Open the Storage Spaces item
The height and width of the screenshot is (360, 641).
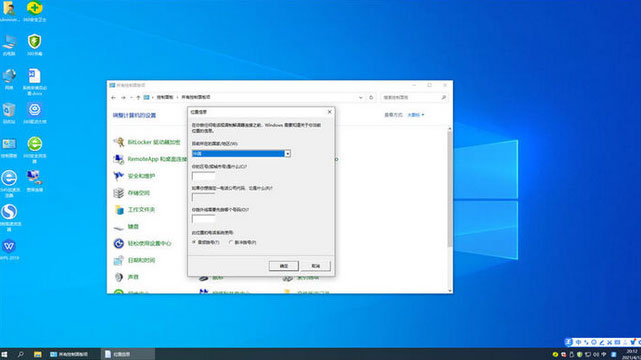pyautogui.click(x=132, y=193)
